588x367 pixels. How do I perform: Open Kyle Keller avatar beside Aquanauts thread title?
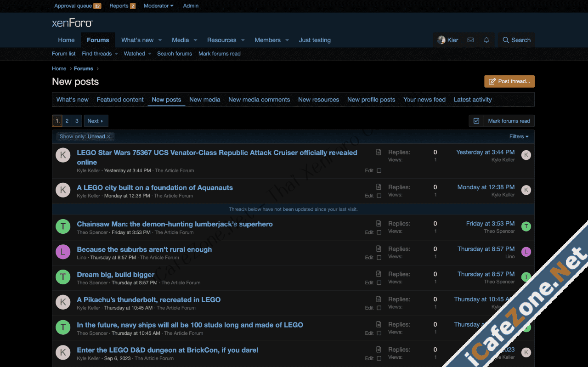(63, 190)
